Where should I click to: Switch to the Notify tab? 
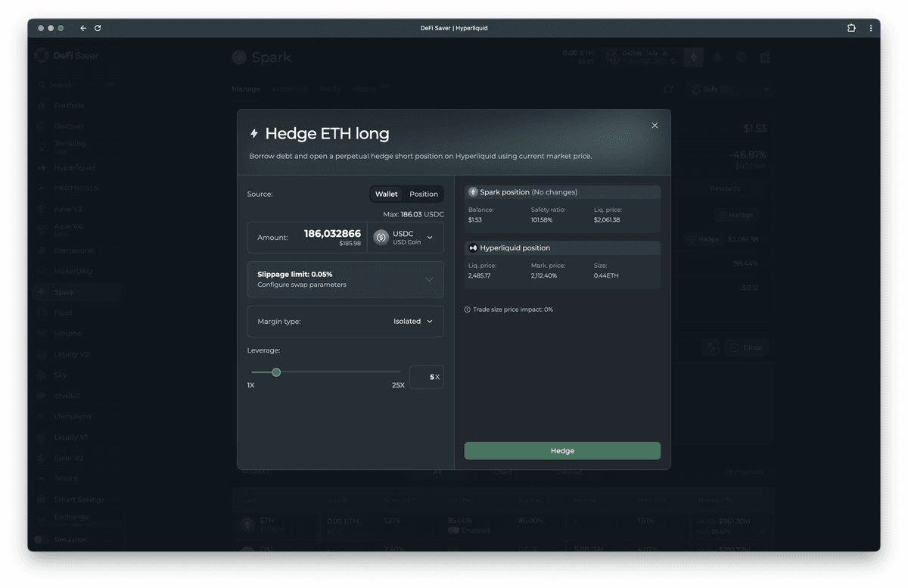point(330,89)
